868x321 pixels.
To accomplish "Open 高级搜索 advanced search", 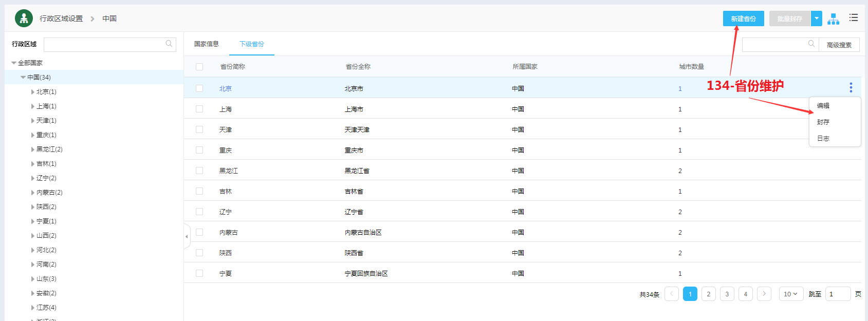I will [x=839, y=45].
